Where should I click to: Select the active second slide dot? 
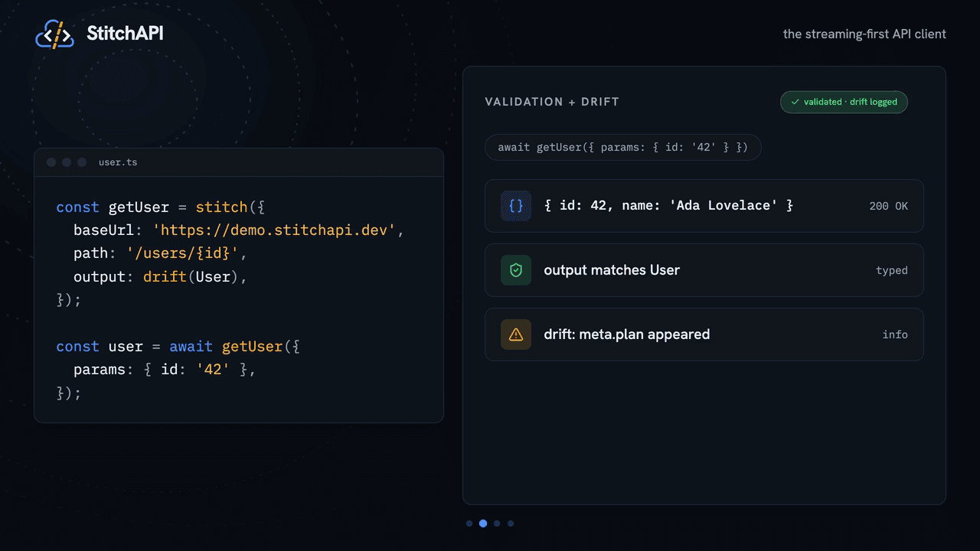coord(483,523)
